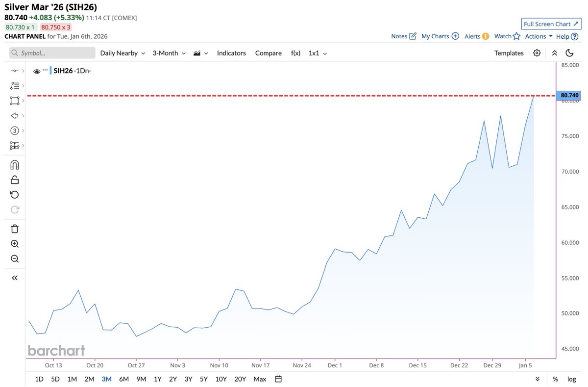Select the rectangle shape tool
This screenshot has width=588, height=387.
[x=14, y=101]
